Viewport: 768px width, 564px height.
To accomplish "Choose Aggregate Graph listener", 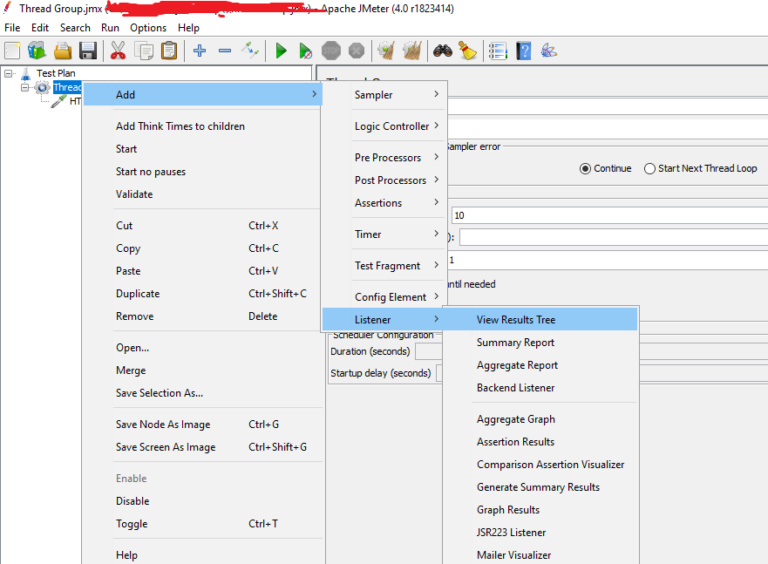I will [x=541, y=419].
